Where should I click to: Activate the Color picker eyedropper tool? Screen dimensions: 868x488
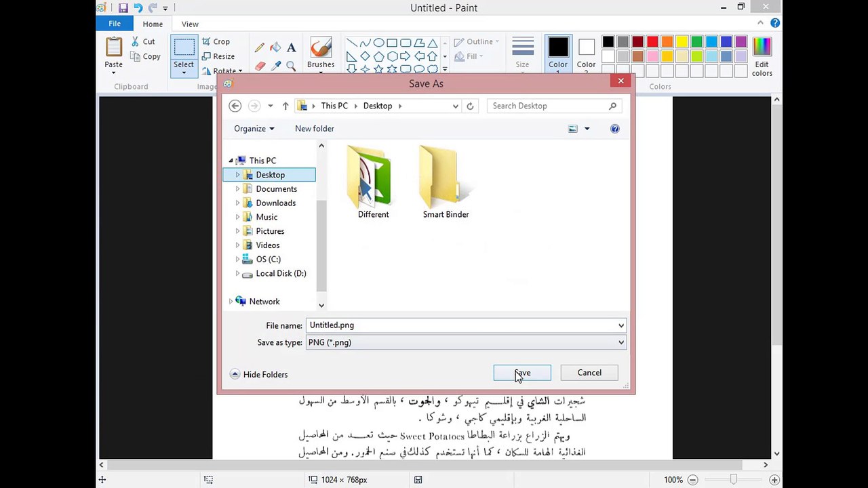point(275,66)
